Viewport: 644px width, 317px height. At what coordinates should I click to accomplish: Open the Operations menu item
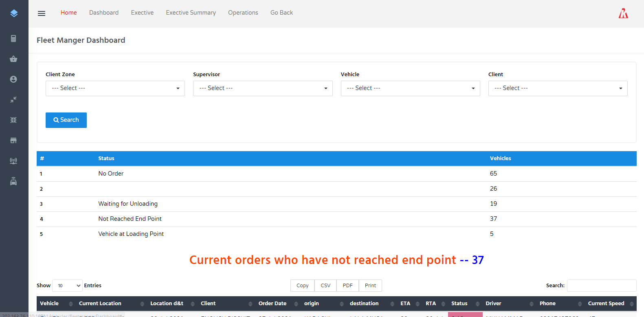(243, 13)
